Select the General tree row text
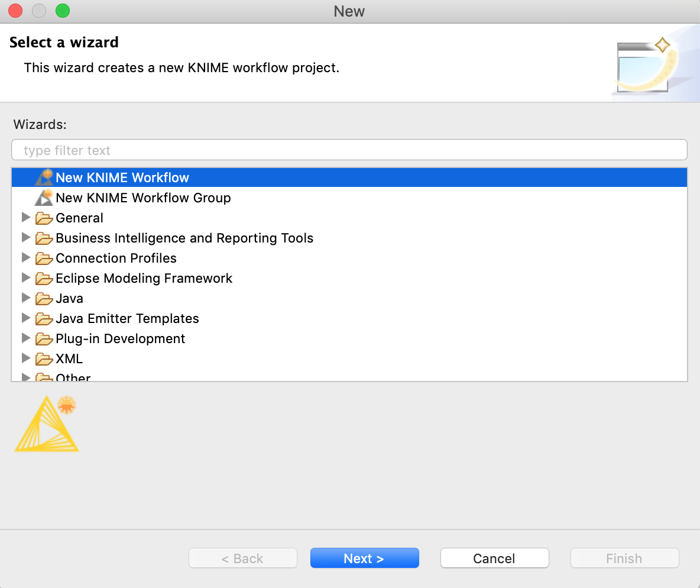 79,218
